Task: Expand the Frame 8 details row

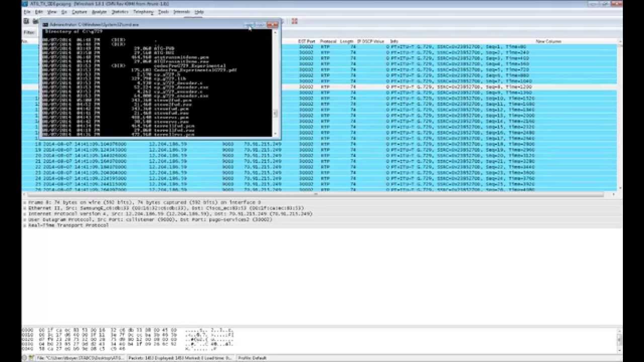Action: [25, 202]
